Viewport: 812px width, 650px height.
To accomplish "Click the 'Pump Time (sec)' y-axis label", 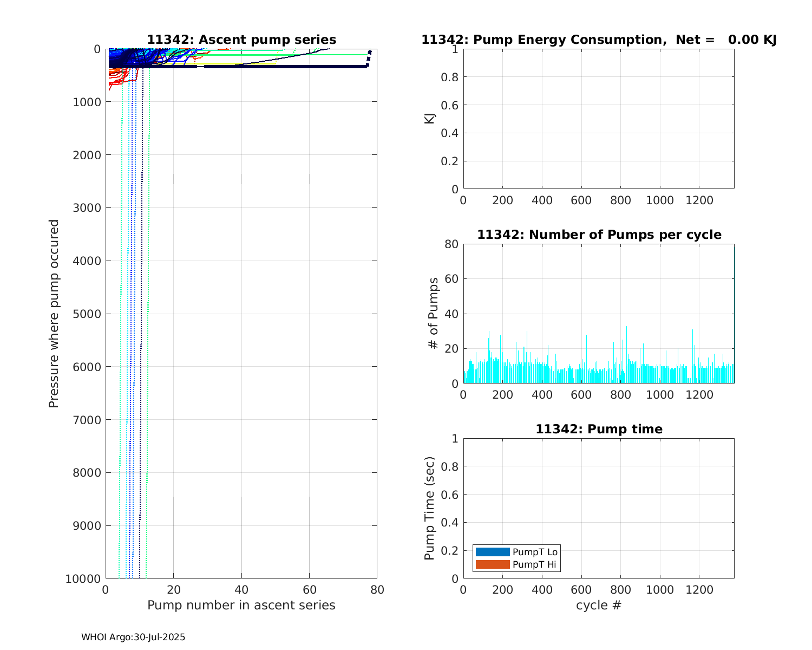I will [x=430, y=508].
